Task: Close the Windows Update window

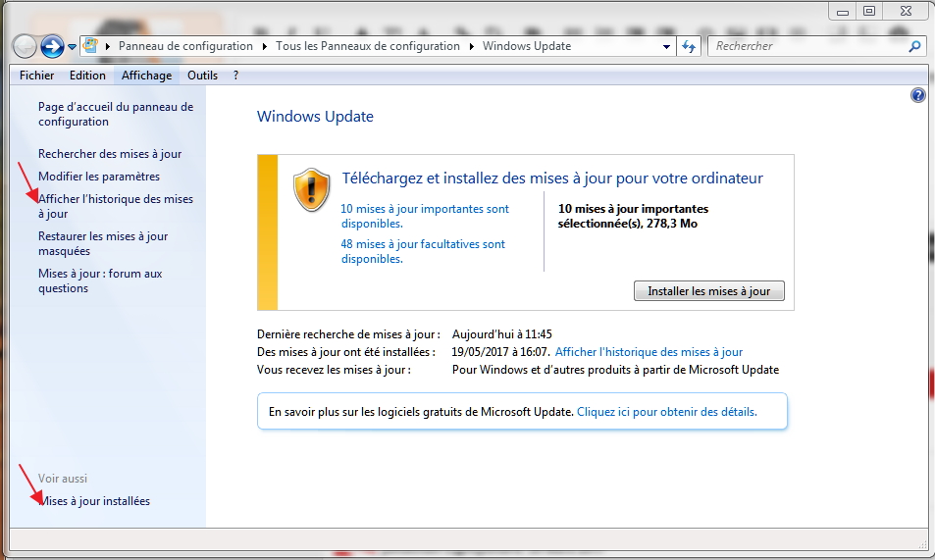Action: click(x=906, y=12)
